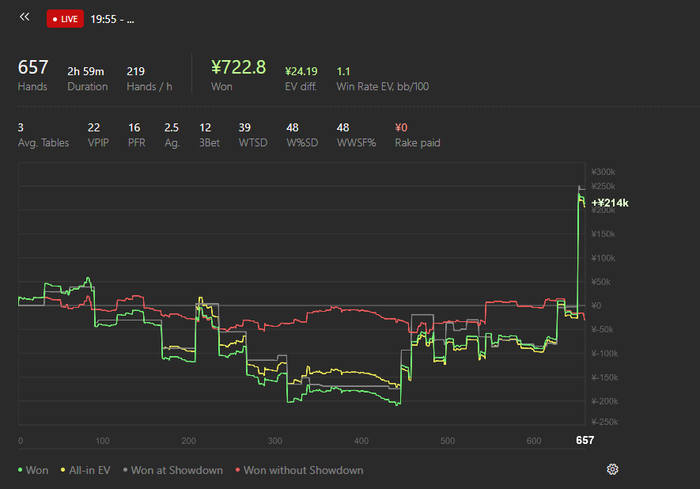Image resolution: width=700 pixels, height=489 pixels.
Task: Click the red LIVE session badge
Action: 65,19
